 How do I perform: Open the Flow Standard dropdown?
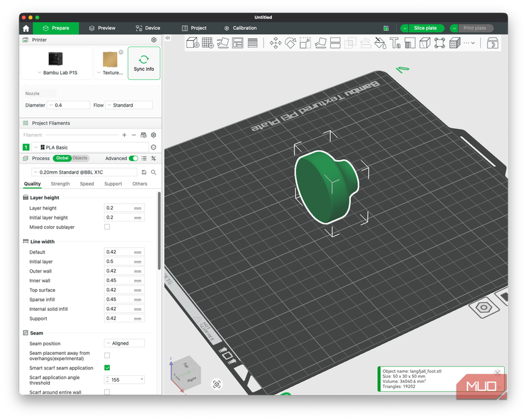tap(129, 105)
